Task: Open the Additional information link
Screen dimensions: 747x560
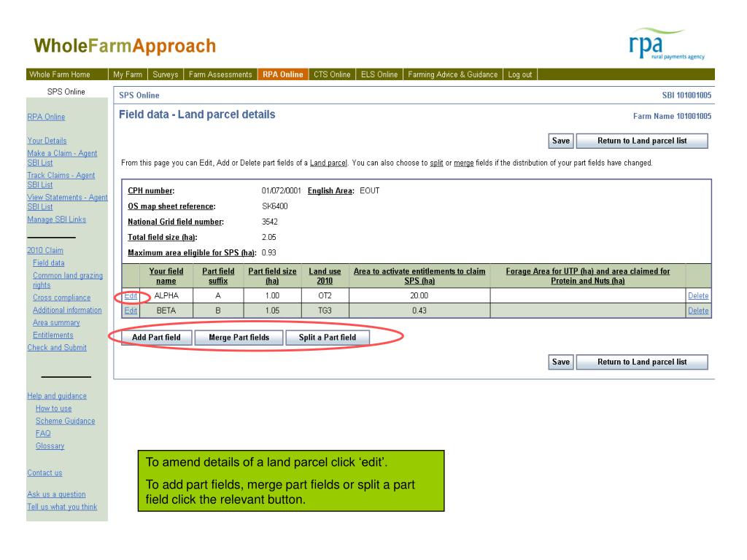Action: (x=67, y=310)
